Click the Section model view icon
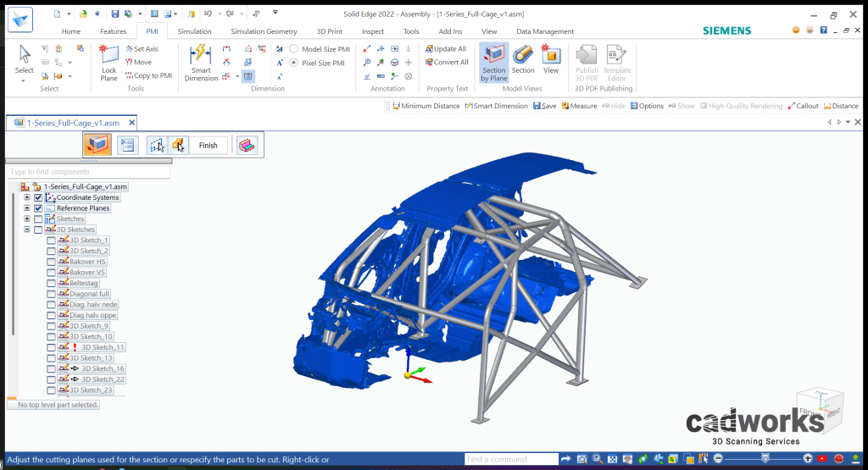868x470 pixels. (523, 61)
